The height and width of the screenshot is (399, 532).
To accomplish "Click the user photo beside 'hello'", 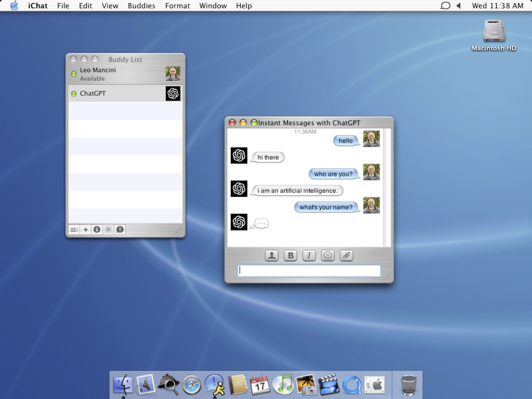I will 371,139.
